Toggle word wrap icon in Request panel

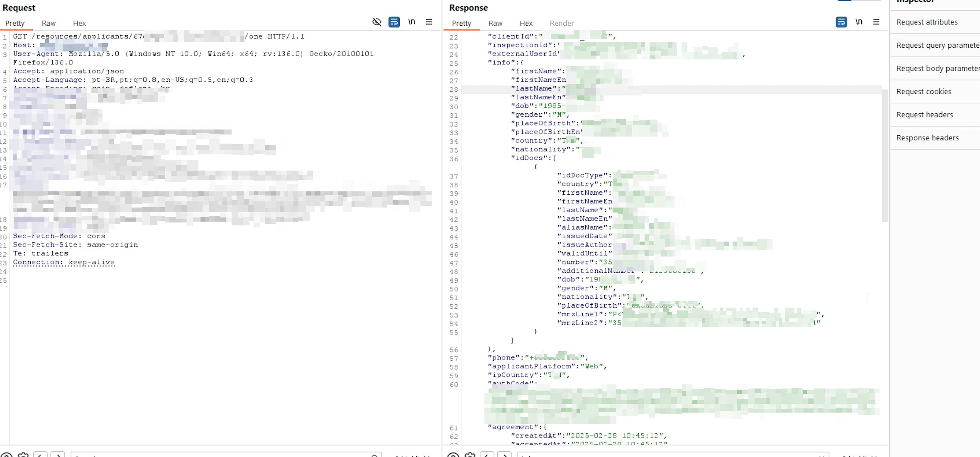394,22
